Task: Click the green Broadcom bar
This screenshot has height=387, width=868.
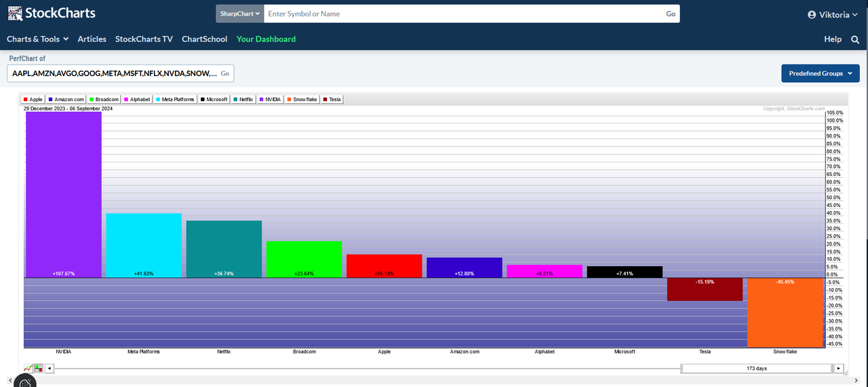Action: point(304,259)
